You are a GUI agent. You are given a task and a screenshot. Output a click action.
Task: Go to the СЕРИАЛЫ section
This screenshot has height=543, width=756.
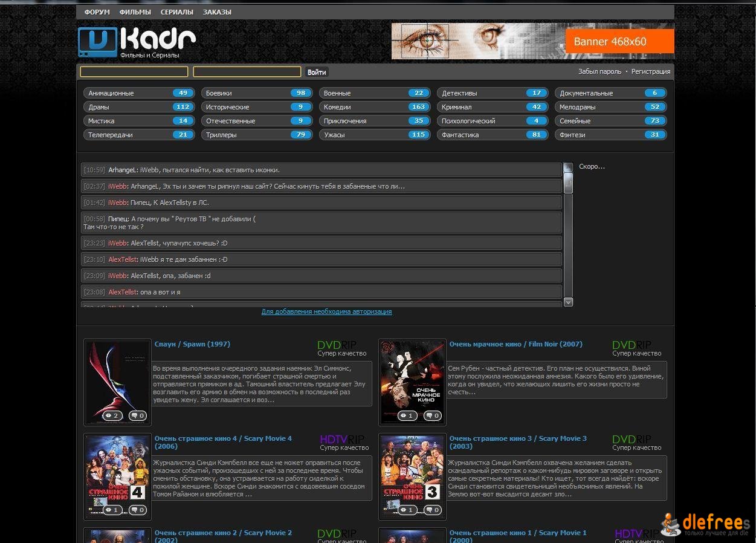177,12
